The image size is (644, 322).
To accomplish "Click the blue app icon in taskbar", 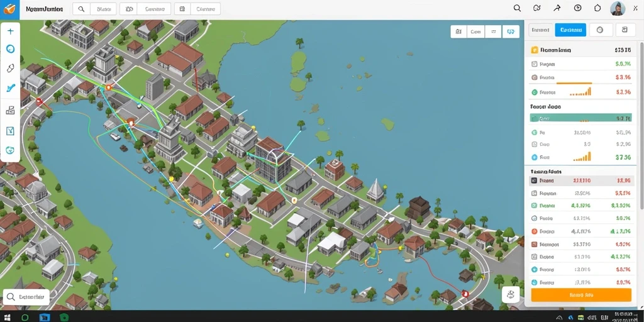I will 44,317.
